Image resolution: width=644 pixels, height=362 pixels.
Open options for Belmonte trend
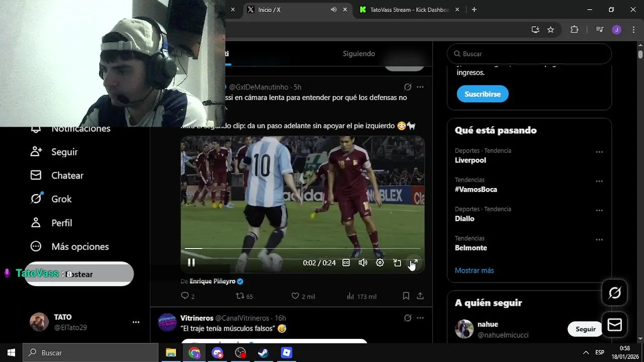point(599,239)
